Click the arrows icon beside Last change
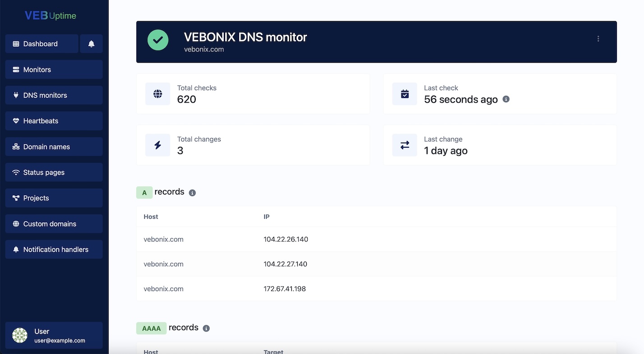Viewport: 644px width, 354px height. (x=405, y=145)
